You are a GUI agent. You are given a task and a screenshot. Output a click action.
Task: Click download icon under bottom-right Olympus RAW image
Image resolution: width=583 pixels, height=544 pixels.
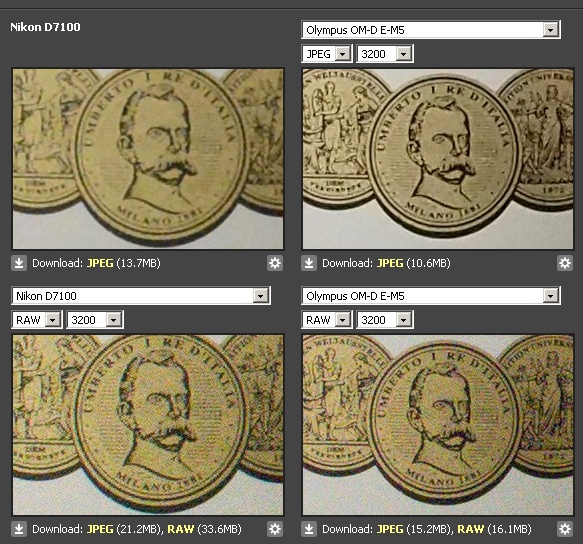(x=309, y=529)
